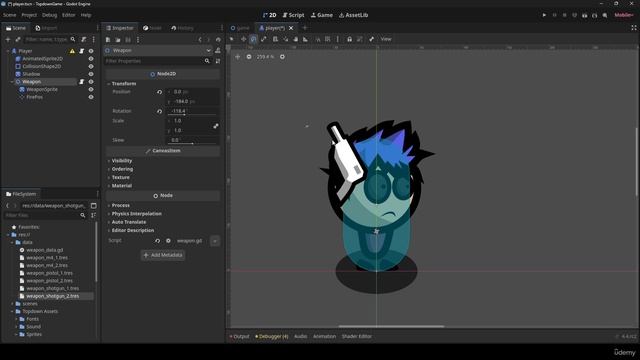Pause the running project
The width and height of the screenshot is (640, 360).
tap(554, 15)
